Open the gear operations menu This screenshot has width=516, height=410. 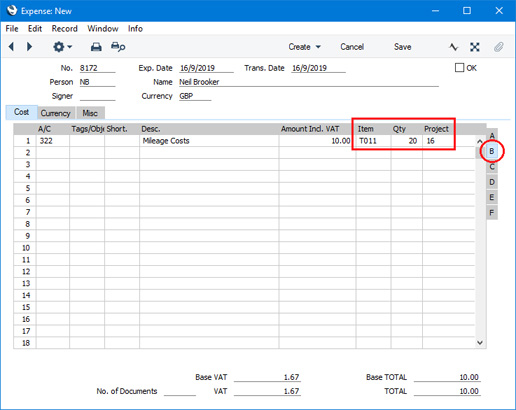[62, 47]
